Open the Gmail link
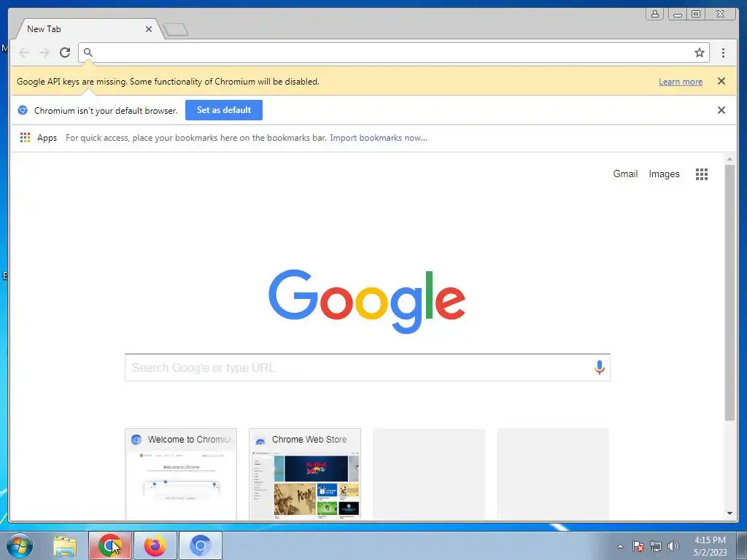 (x=625, y=174)
